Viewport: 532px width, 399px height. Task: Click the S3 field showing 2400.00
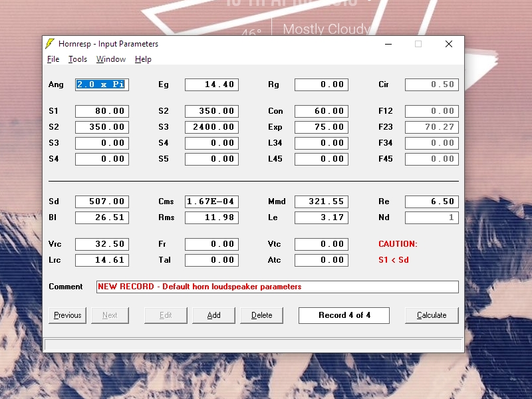click(211, 127)
